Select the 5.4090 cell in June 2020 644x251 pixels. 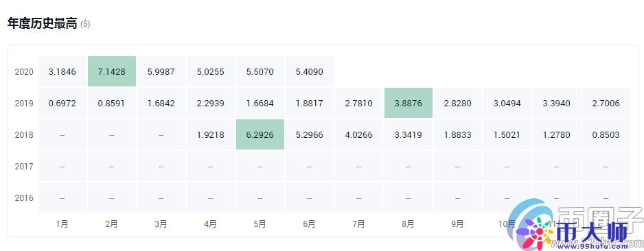point(309,71)
